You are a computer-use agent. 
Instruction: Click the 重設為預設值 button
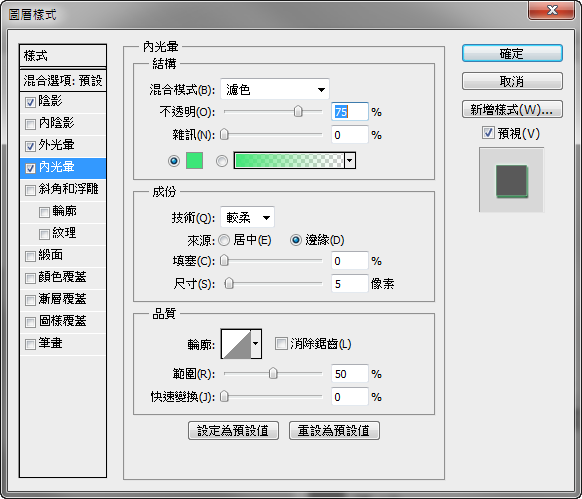pos(334,430)
